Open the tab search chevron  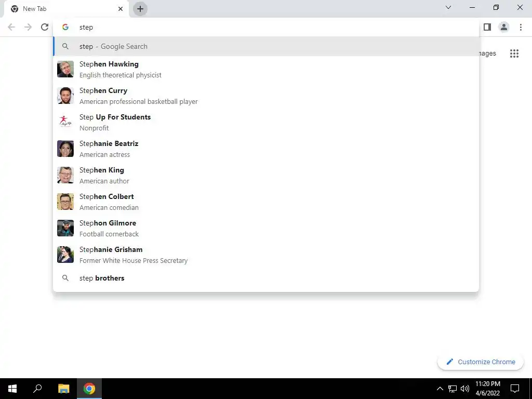[x=448, y=7]
